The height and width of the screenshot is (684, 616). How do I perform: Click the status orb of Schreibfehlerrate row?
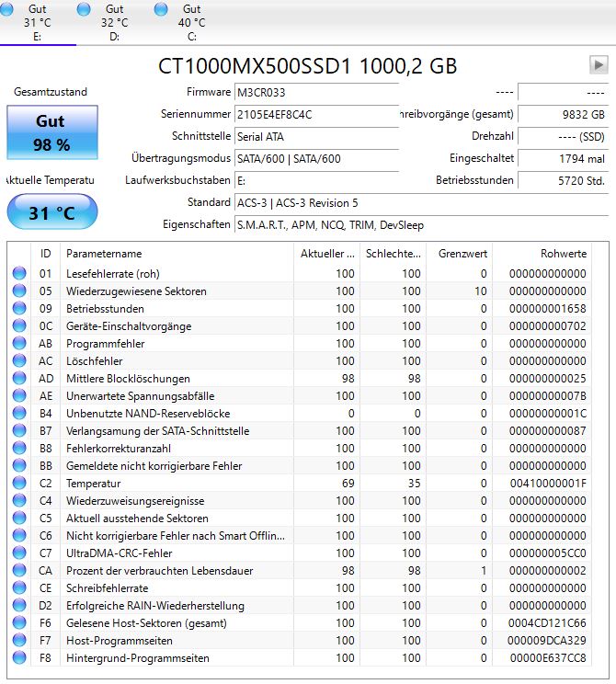coord(19,587)
